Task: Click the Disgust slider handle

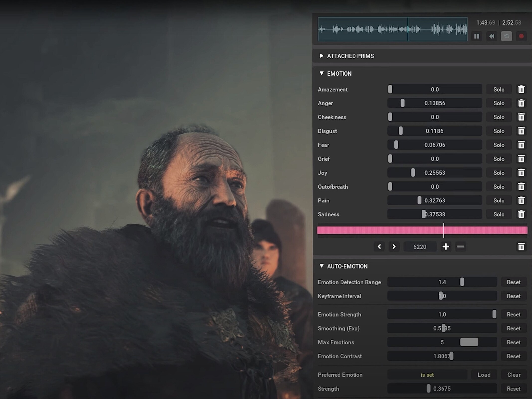Action: (401, 131)
